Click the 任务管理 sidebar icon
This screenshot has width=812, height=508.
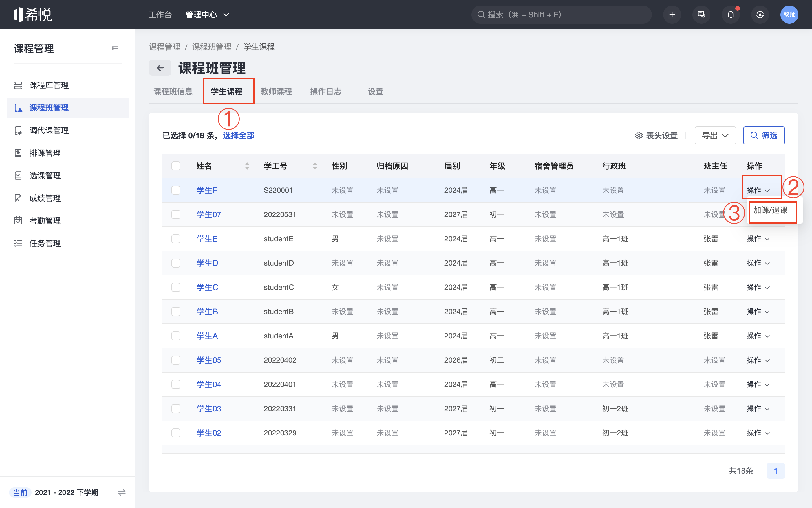(x=18, y=243)
